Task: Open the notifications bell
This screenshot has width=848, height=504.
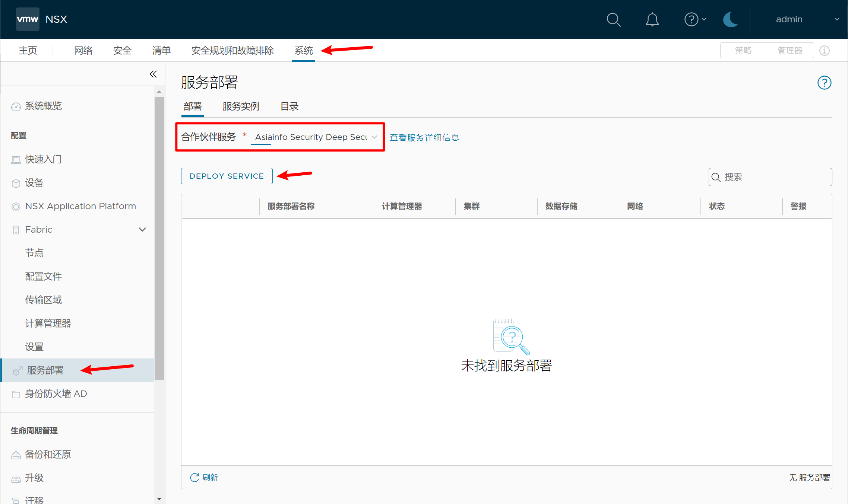Action: pos(652,19)
